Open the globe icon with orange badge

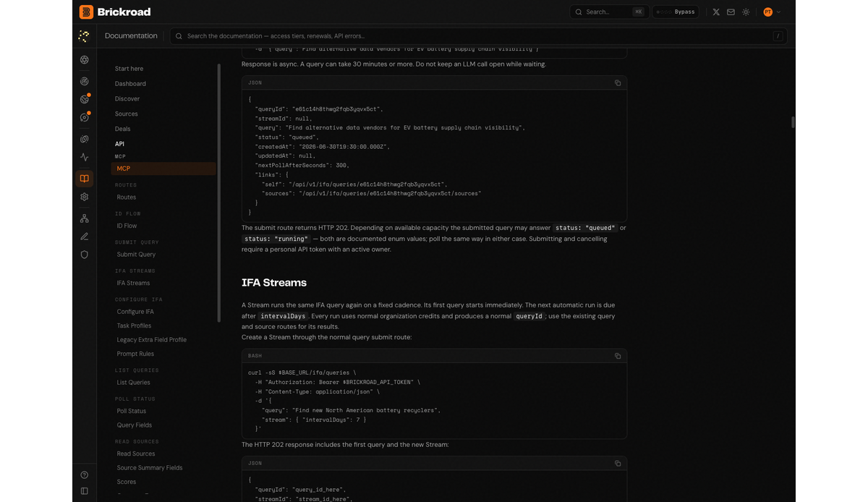coord(85,99)
